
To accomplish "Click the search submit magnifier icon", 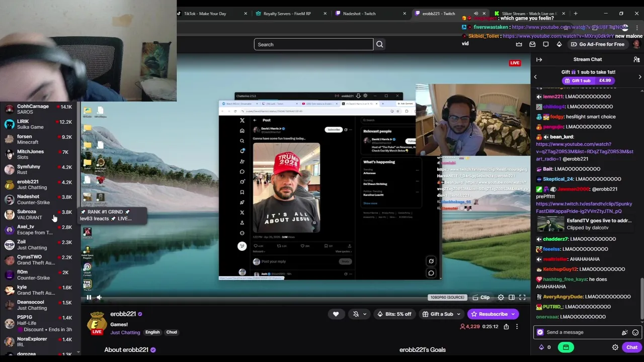I will pos(379,44).
